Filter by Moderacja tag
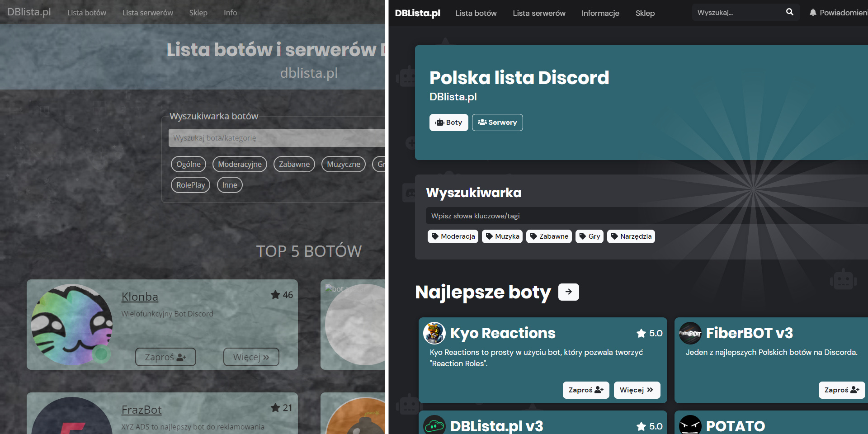The width and height of the screenshot is (868, 434). click(453, 236)
